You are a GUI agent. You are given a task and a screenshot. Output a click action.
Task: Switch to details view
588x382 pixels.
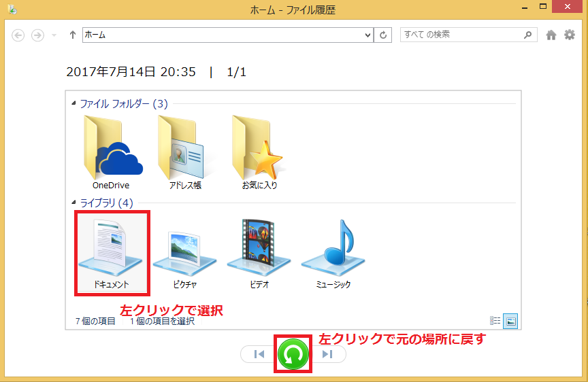[495, 321]
